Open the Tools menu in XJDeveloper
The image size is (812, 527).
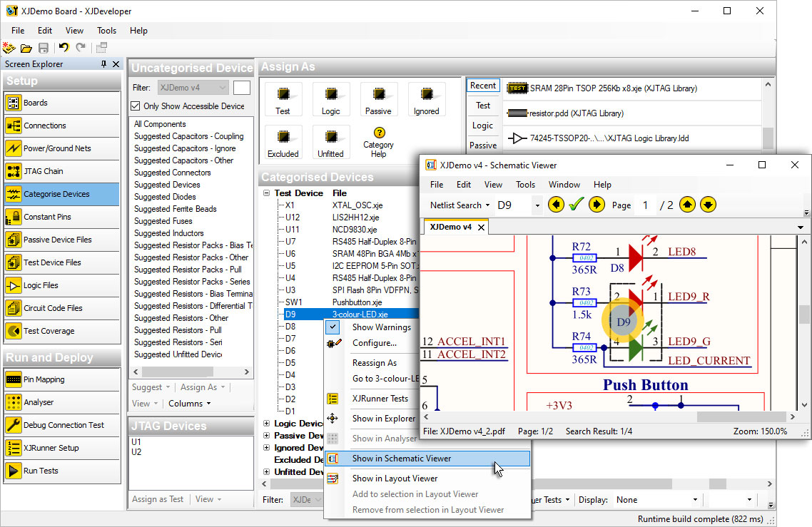[x=107, y=31]
